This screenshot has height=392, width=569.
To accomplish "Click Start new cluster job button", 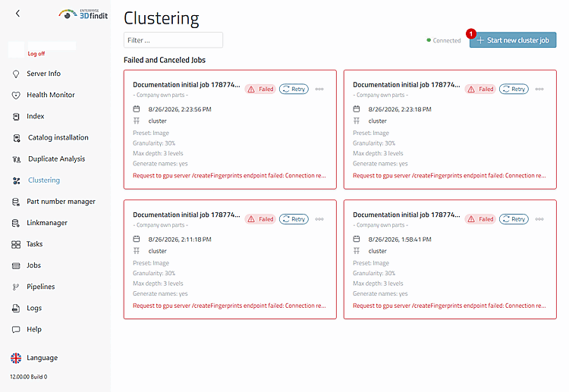I will 513,40.
